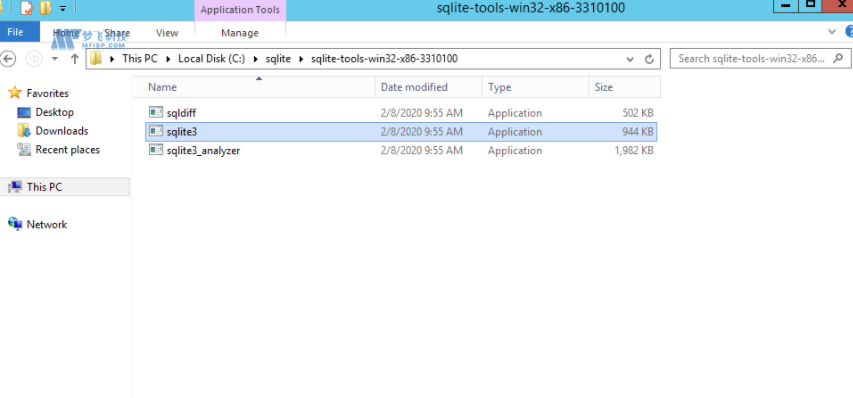Image resolution: width=853 pixels, height=398 pixels.
Task: Click sqlite-tools-win32-x86-3310100 breadcrumb segment
Action: (x=384, y=59)
